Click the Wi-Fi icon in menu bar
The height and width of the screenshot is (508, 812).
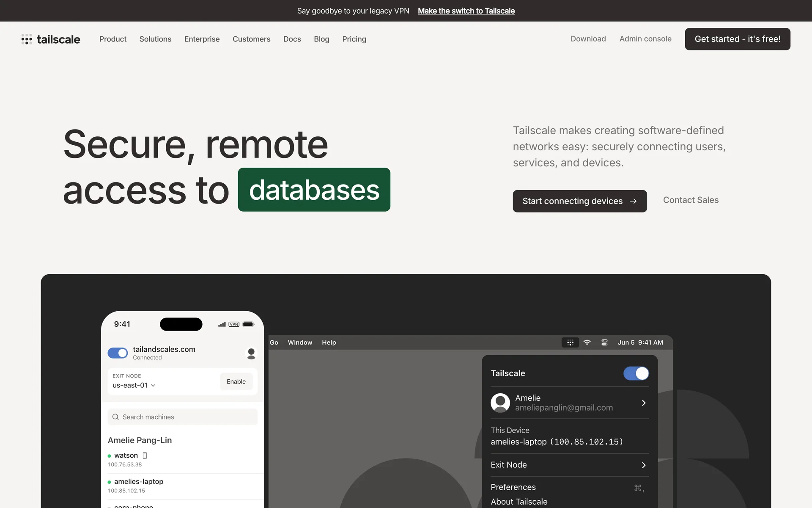coord(587,342)
